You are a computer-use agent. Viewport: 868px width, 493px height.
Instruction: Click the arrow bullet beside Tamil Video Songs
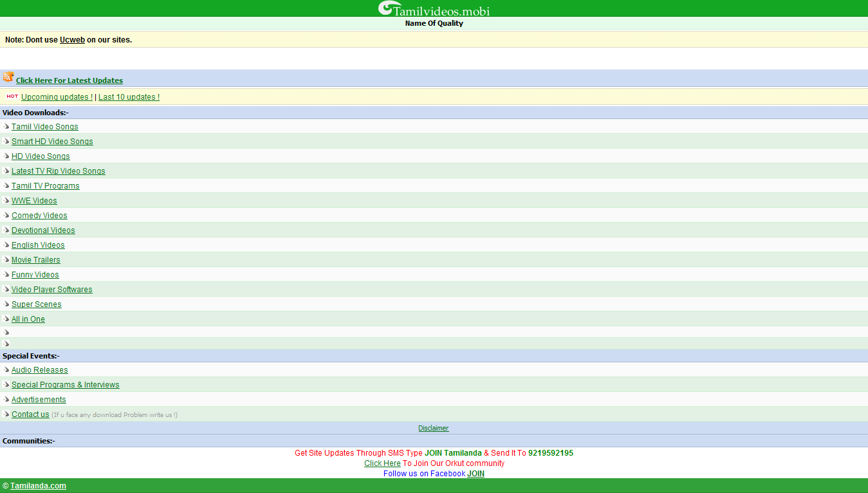click(x=6, y=126)
